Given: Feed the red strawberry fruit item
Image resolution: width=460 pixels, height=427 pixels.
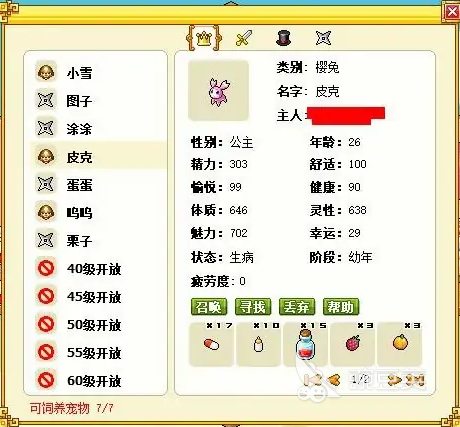Looking at the screenshot, I should coord(352,345).
